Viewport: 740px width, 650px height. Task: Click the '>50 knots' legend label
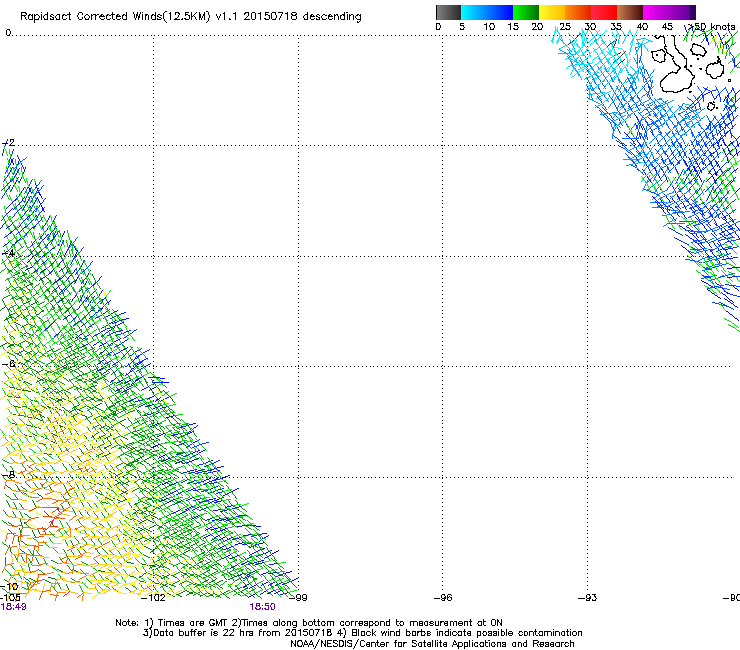click(710, 27)
